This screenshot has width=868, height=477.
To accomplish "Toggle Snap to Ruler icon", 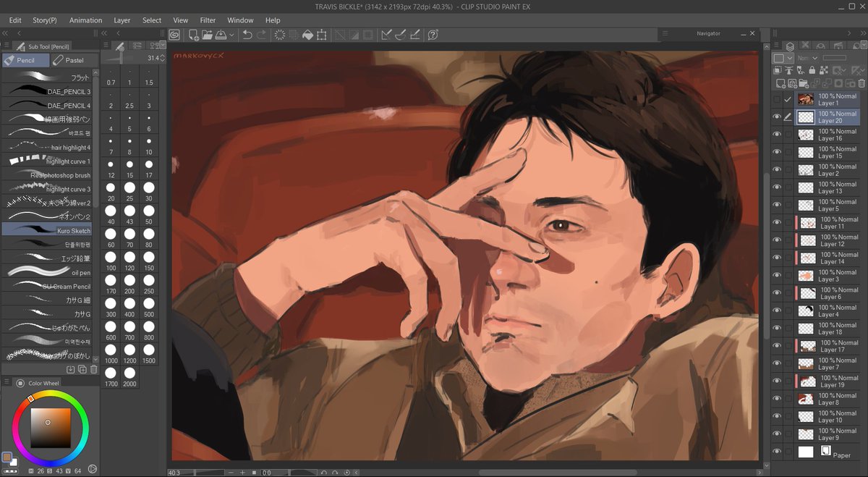I will click(386, 35).
